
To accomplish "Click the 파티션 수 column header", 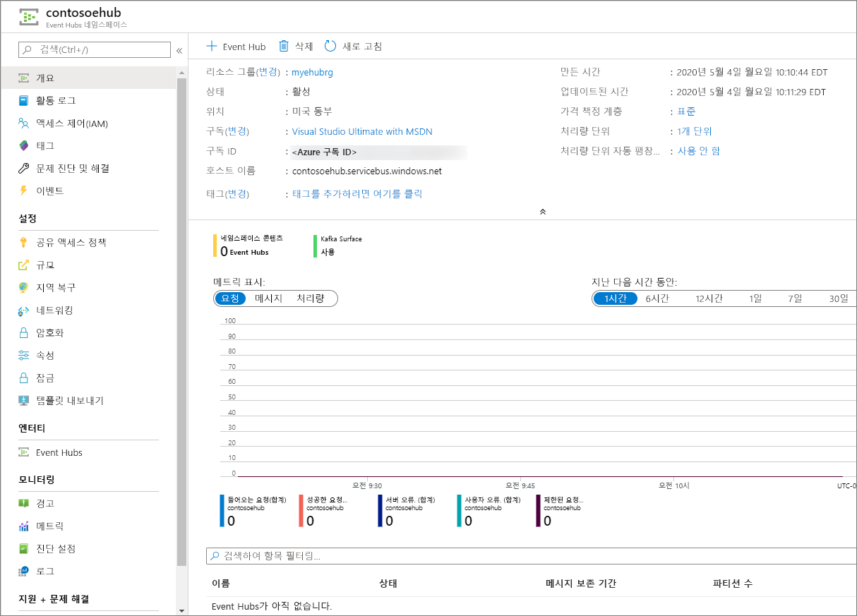I will click(x=733, y=584).
